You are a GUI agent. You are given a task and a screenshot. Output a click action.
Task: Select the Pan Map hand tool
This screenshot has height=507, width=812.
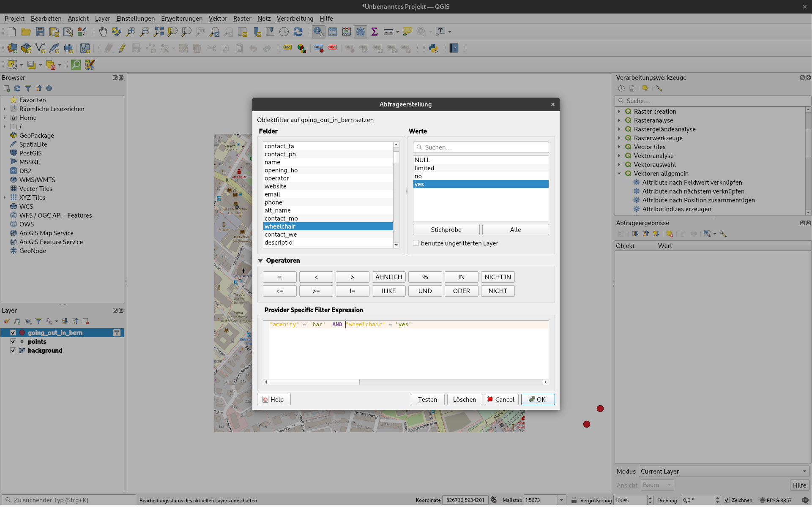103,32
